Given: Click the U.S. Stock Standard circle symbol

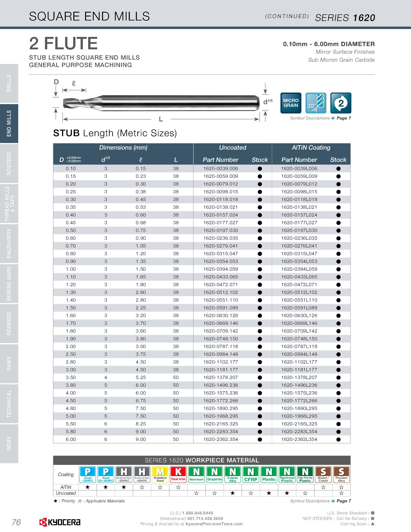Looking at the screenshot, I should point(372,513).
